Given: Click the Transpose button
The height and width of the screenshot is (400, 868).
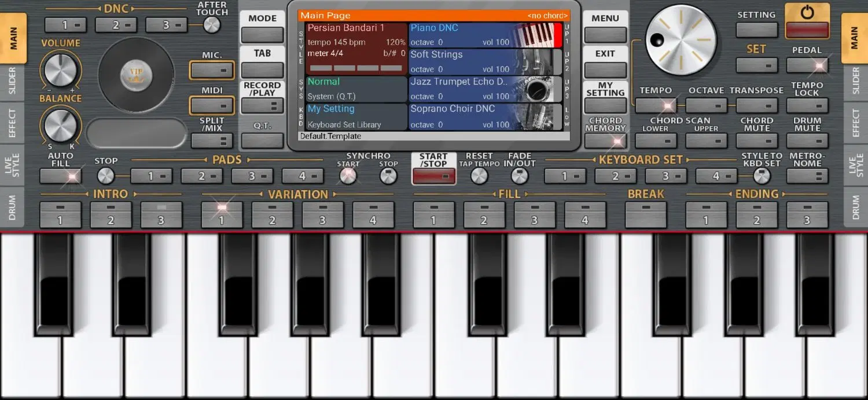Looking at the screenshot, I should click(x=757, y=106).
